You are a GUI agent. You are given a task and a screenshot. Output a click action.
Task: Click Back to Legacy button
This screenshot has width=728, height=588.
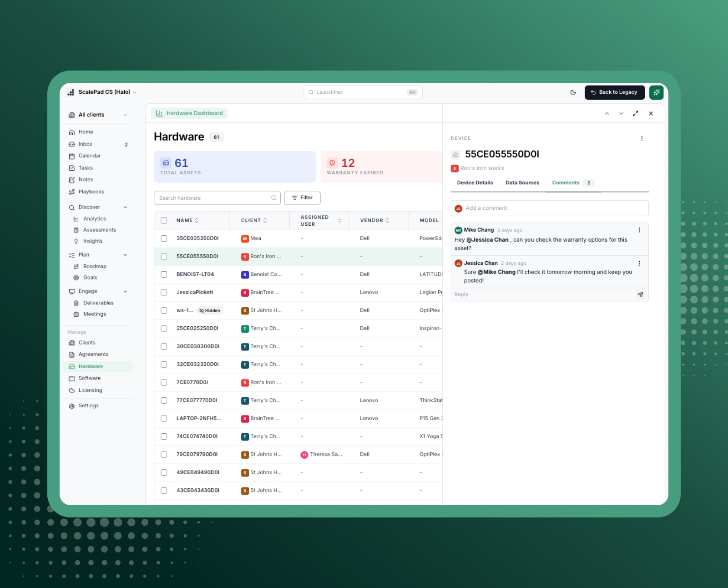[x=615, y=92]
